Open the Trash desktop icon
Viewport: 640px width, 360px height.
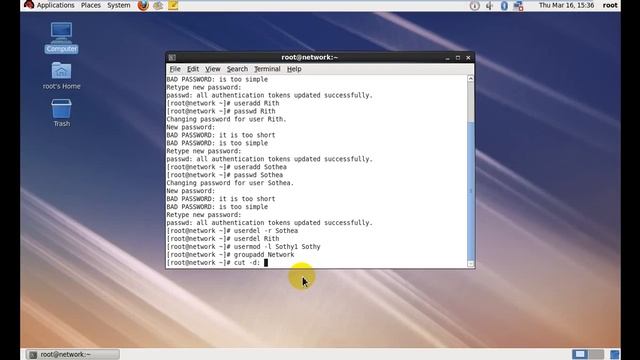click(61, 113)
